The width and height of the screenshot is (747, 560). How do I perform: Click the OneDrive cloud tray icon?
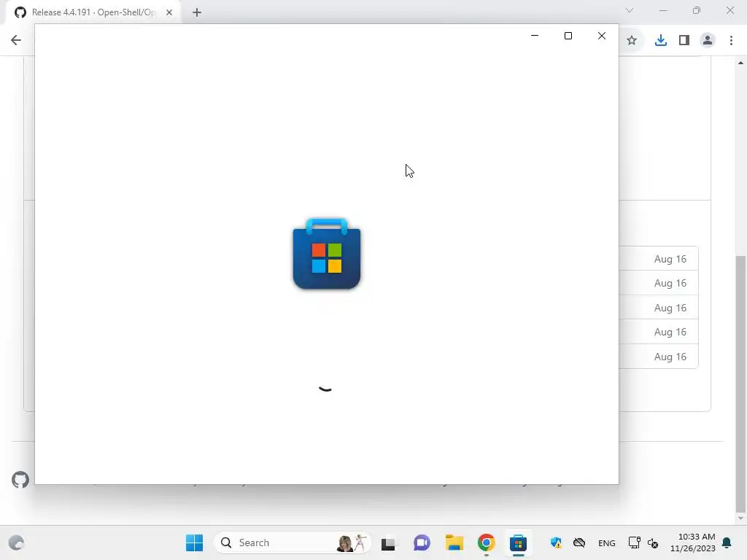tap(578, 542)
